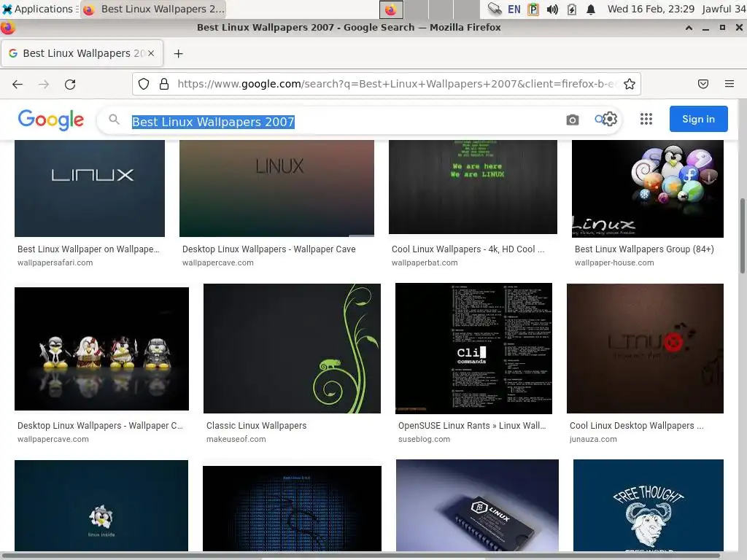Screen dimensions: 747x560
Task: Select the Best Linux Wallpapers browser tab
Action: [82, 53]
